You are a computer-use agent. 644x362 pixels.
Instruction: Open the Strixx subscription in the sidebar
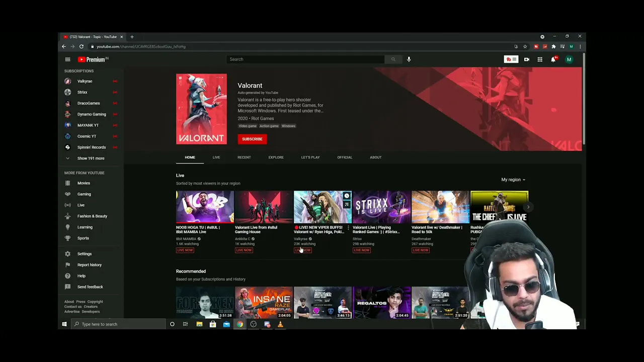pos(91,92)
